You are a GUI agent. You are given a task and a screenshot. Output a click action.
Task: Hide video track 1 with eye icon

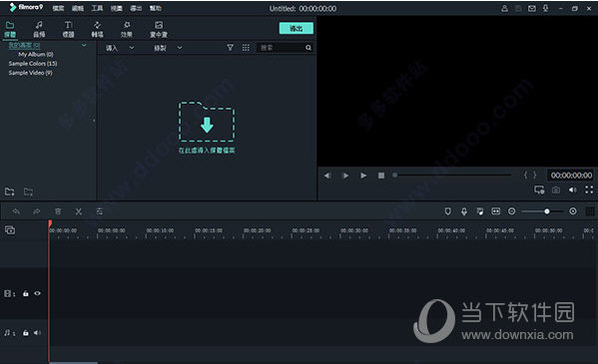tap(37, 293)
